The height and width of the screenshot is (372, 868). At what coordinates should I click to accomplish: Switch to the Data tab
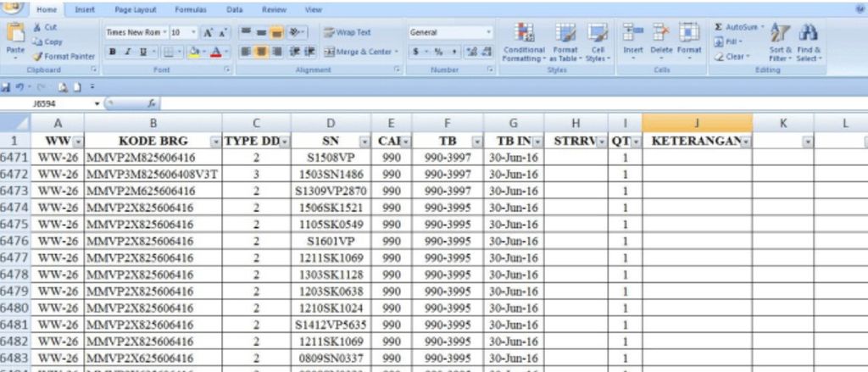click(234, 9)
